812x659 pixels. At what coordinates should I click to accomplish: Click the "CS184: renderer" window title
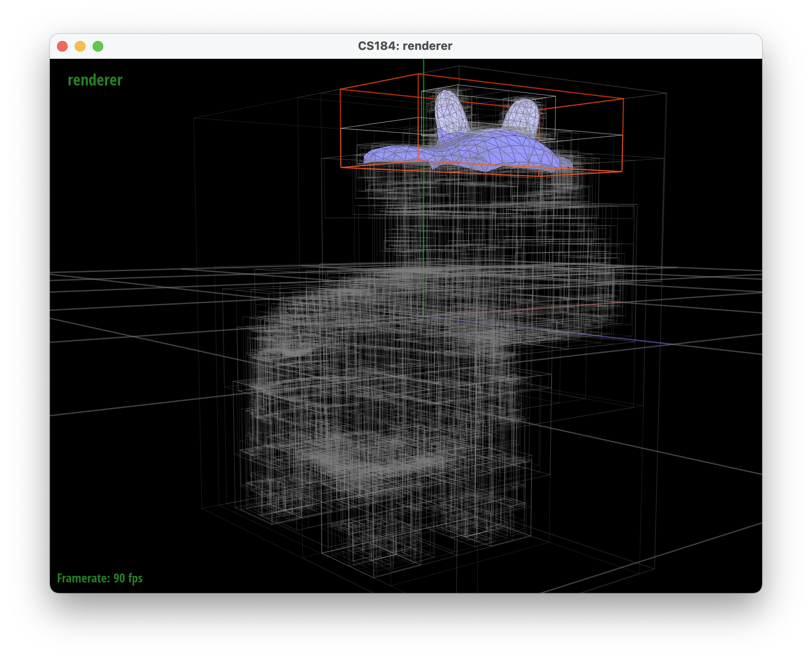click(x=405, y=46)
